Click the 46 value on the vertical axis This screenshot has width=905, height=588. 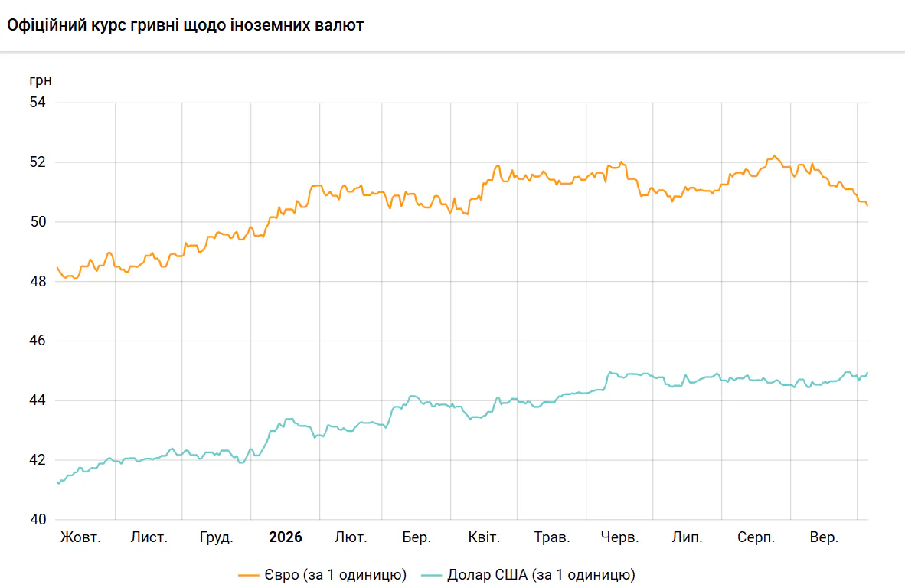tap(38, 341)
